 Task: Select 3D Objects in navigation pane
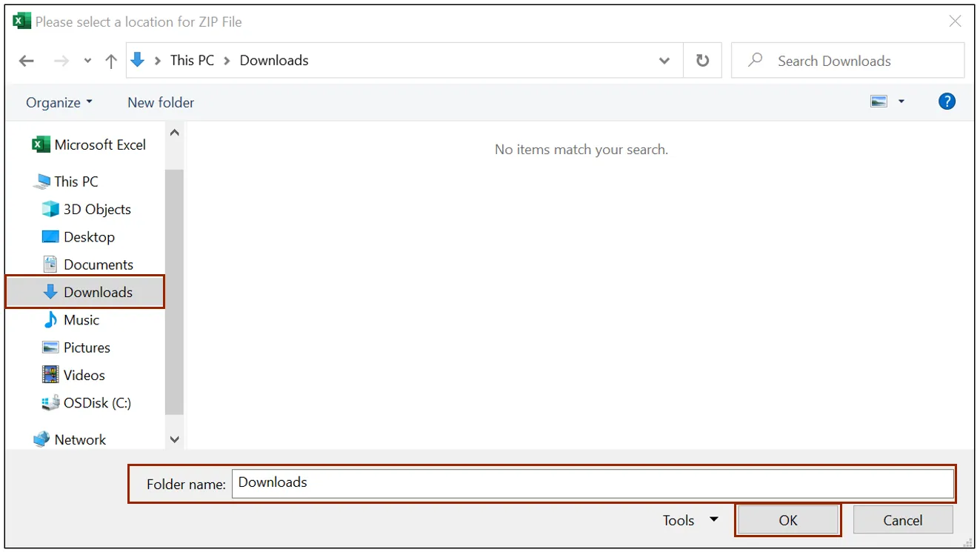[x=96, y=210]
